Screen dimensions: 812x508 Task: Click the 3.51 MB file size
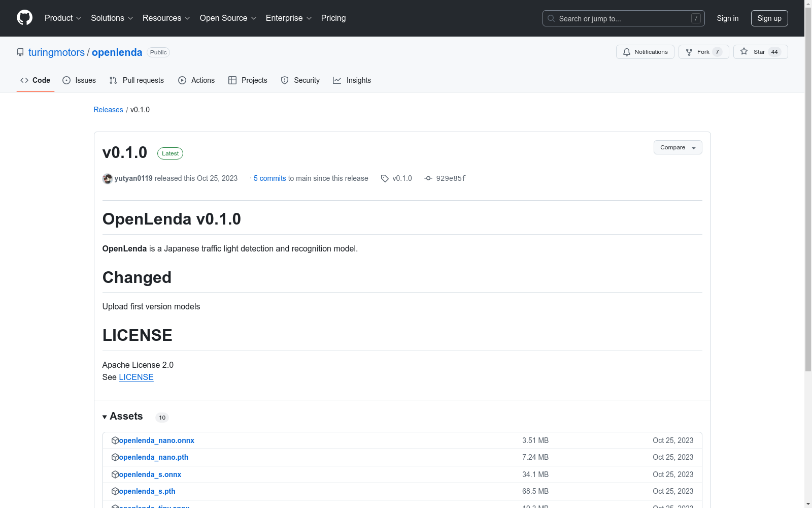click(x=535, y=440)
